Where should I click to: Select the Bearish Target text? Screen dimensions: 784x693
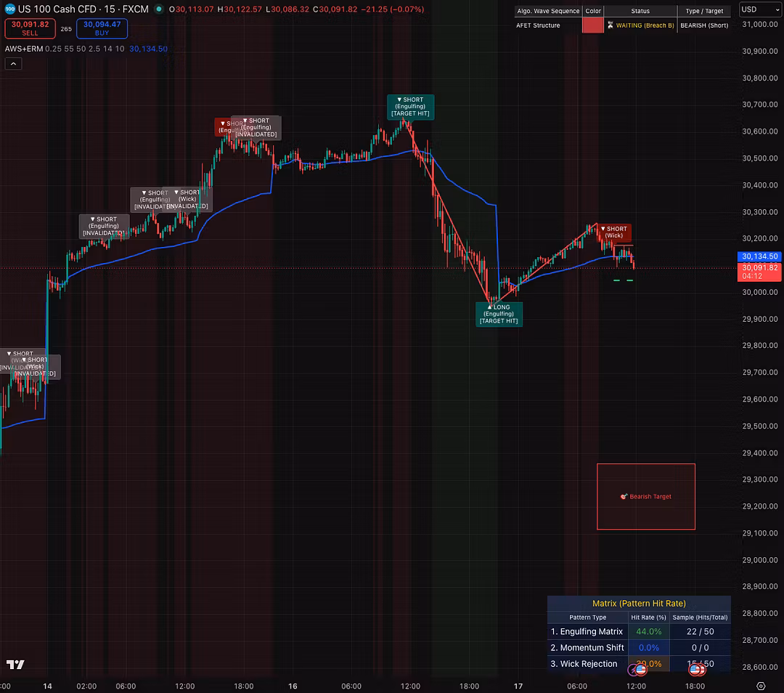(650, 496)
